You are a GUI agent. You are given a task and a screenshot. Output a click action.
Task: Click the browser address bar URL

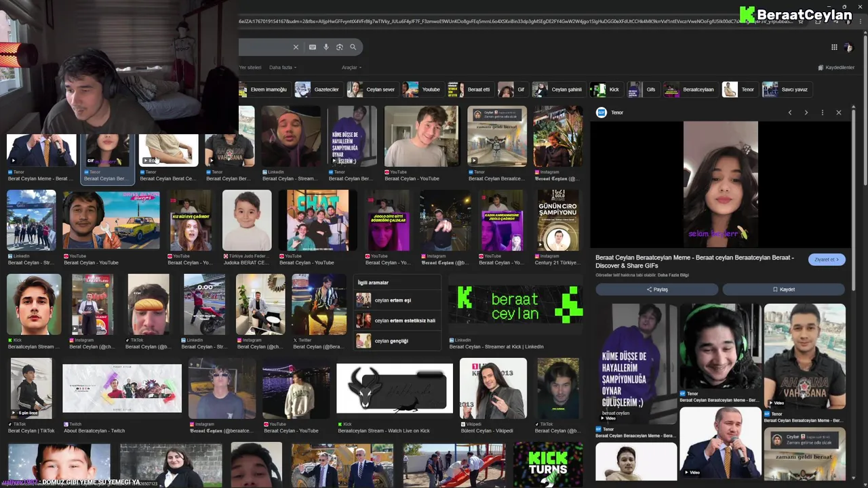click(515, 21)
